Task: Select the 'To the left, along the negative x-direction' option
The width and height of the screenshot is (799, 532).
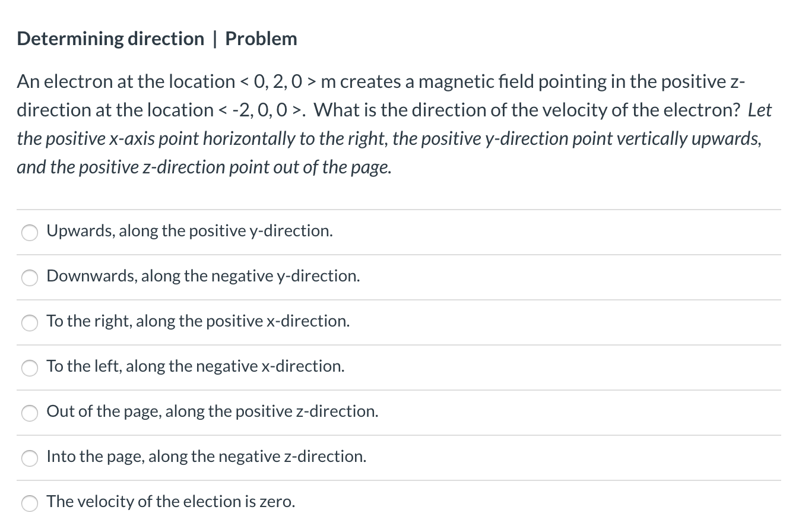Action: (x=195, y=367)
